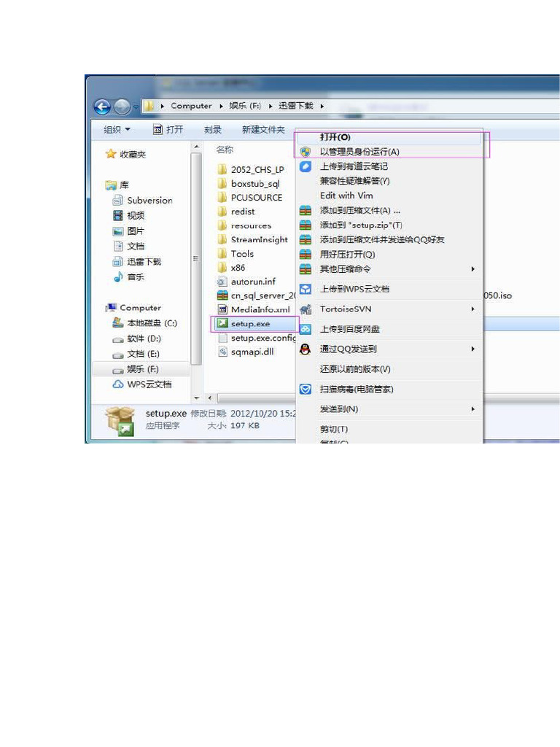560x747 pixels.
Task: Click the 新建文件夹 toolbar button
Action: tap(263, 130)
